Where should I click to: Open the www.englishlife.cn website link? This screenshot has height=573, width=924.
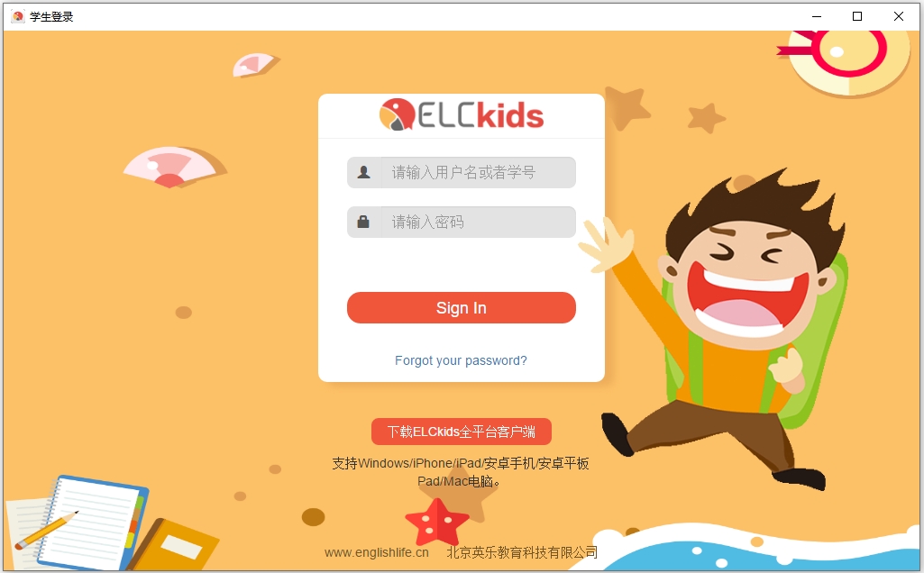tap(377, 552)
